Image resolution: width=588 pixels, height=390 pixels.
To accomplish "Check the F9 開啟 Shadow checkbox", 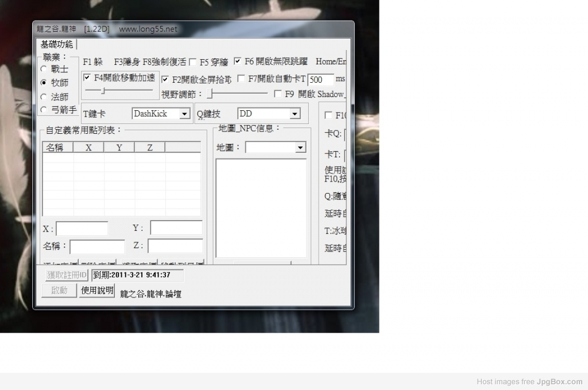I will tap(278, 94).
